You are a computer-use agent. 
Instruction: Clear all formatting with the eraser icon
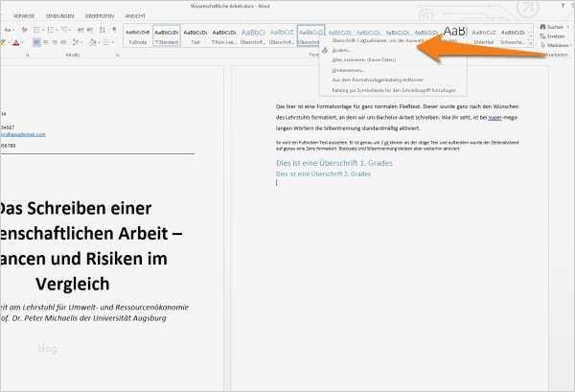click(x=24, y=30)
